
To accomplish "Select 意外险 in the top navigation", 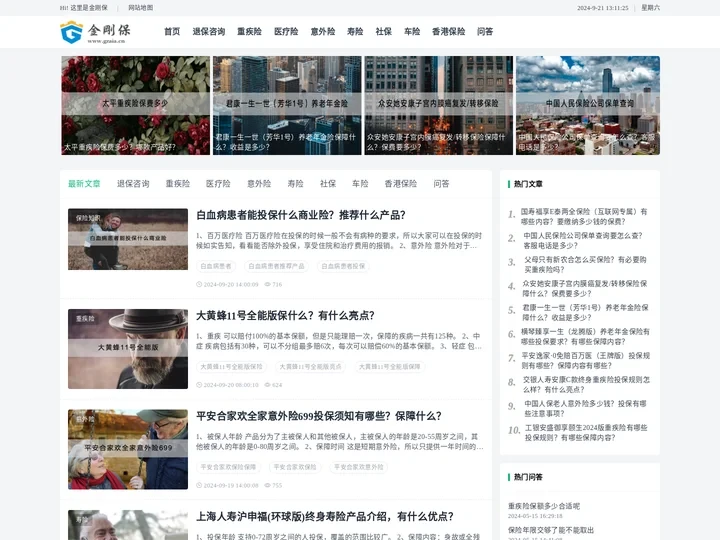I will click(323, 32).
